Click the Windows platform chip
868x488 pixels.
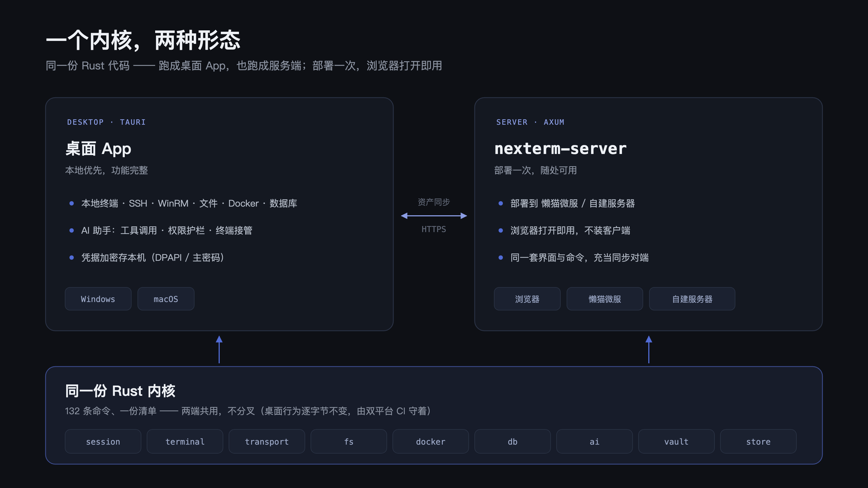click(x=98, y=299)
